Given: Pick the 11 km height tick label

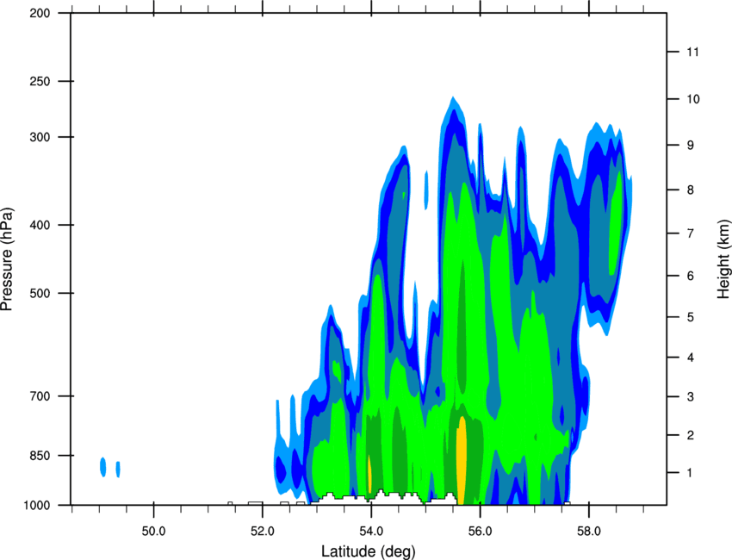Looking at the screenshot, I should click(x=692, y=52).
